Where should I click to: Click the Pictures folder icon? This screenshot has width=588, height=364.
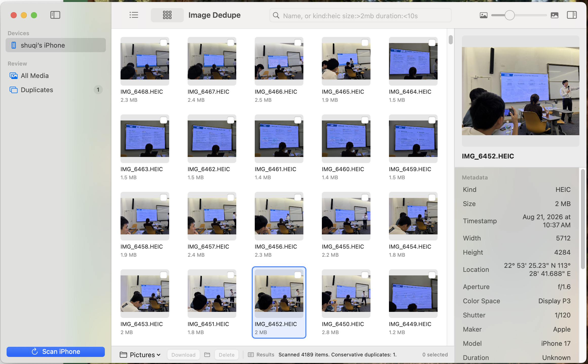coord(123,355)
